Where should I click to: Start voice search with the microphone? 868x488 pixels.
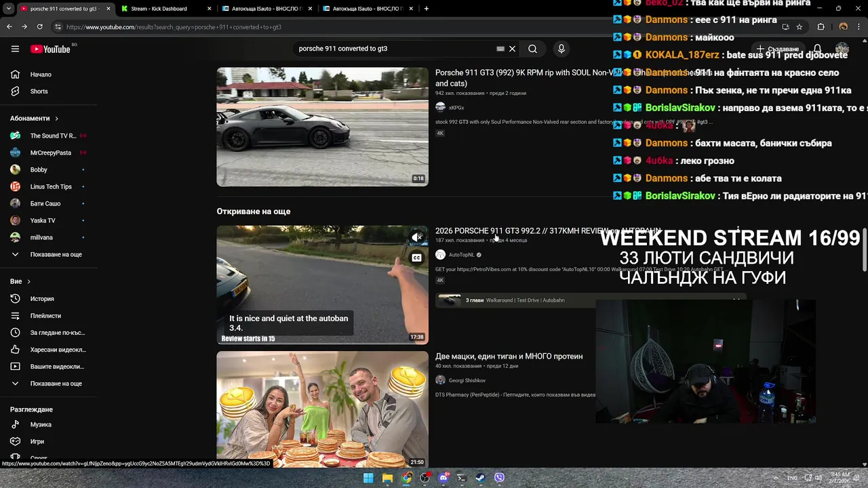coord(561,49)
